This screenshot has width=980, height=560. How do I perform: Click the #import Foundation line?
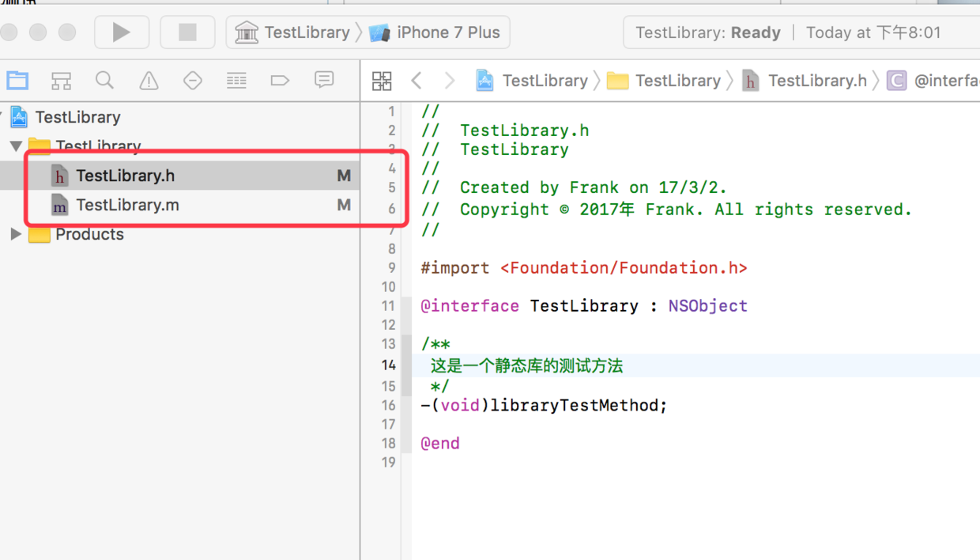[584, 268]
